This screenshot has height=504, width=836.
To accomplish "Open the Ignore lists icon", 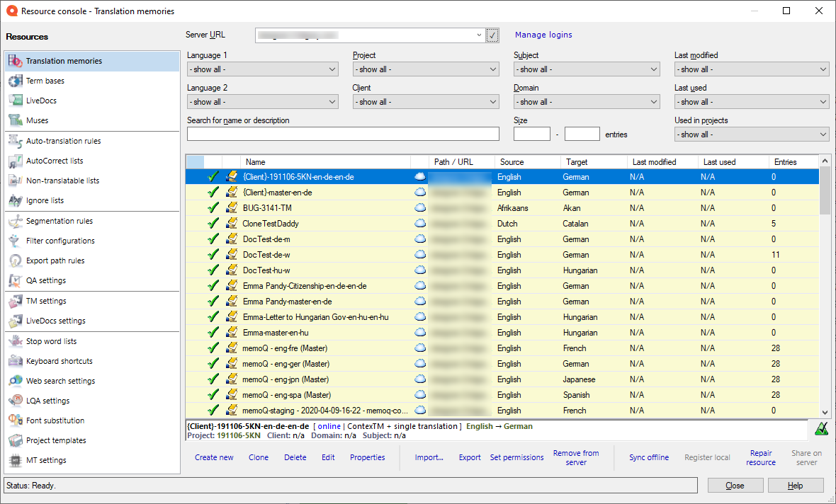I will coord(16,200).
